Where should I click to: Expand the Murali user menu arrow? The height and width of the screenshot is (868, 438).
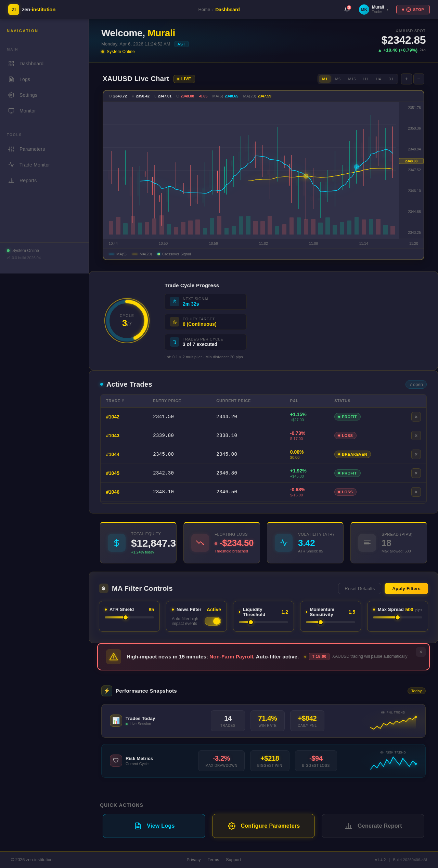387,10
